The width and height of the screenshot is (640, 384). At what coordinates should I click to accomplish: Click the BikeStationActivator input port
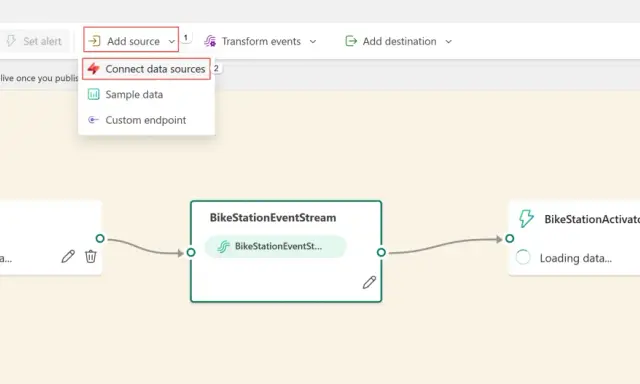pyautogui.click(x=510, y=238)
